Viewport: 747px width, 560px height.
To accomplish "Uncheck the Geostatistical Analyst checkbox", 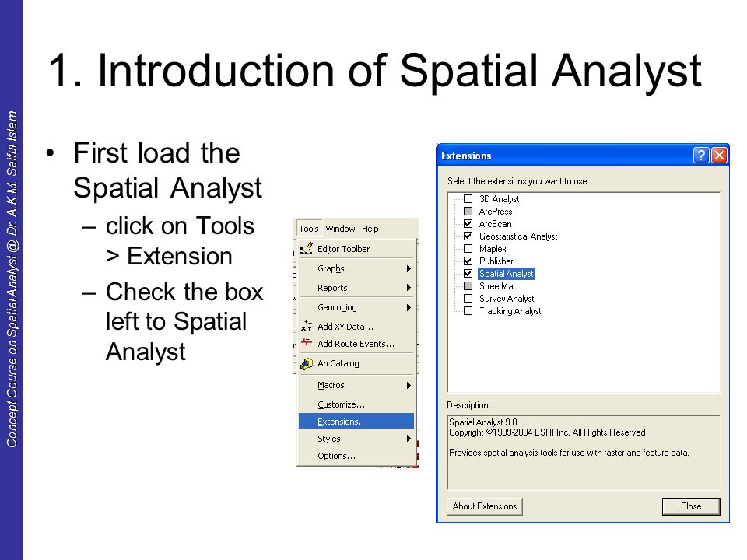I will 468,236.
